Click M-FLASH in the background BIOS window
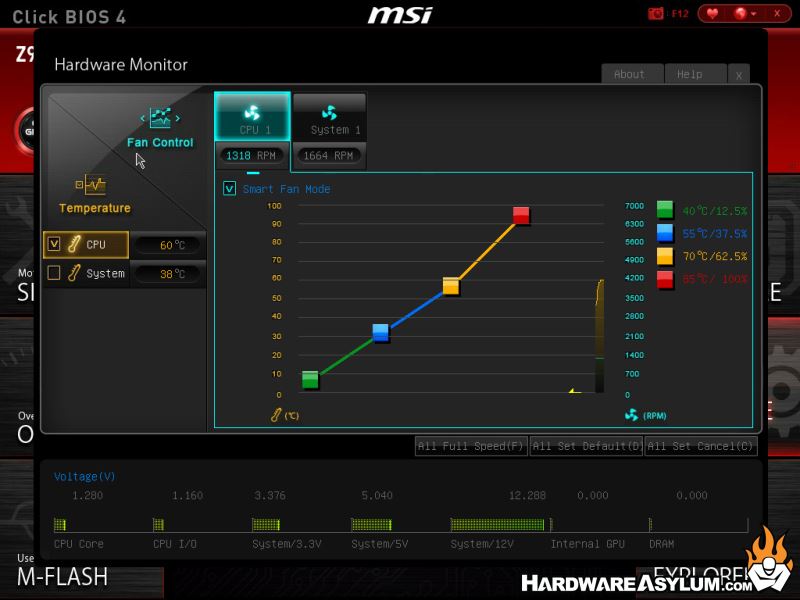800x600 pixels. 62,577
